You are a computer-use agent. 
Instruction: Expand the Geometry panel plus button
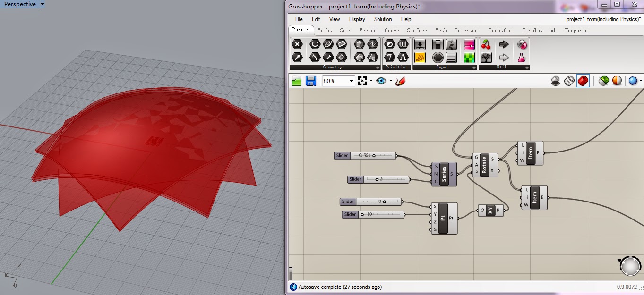(x=378, y=67)
